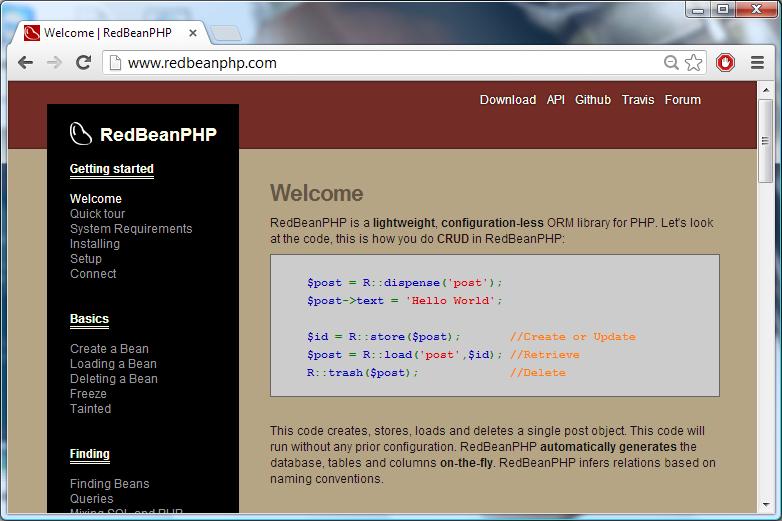The image size is (782, 521).
Task: Bookmark this page with the star icon
Action: pos(694,63)
